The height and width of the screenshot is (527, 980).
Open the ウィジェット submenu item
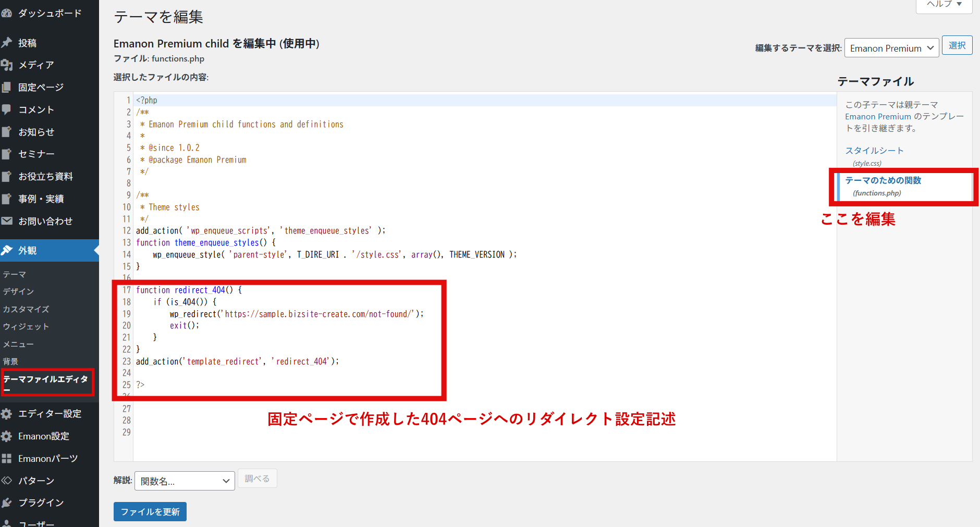pos(26,327)
